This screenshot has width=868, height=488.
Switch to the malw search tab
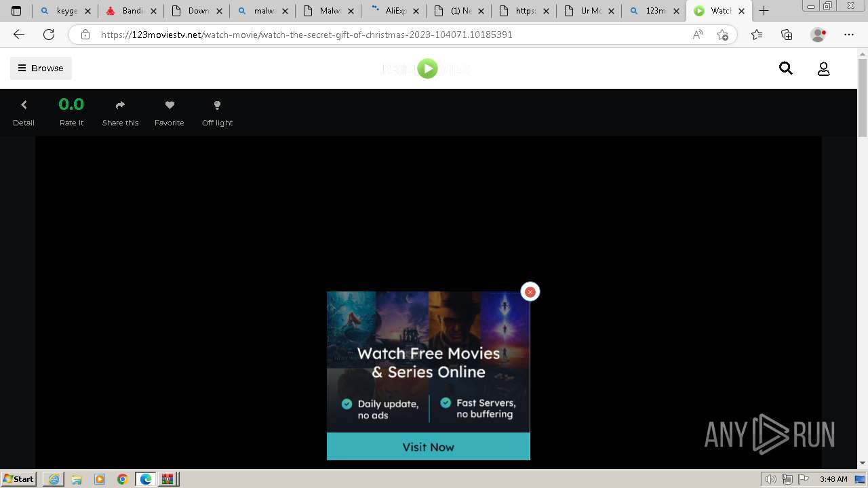coord(262,11)
